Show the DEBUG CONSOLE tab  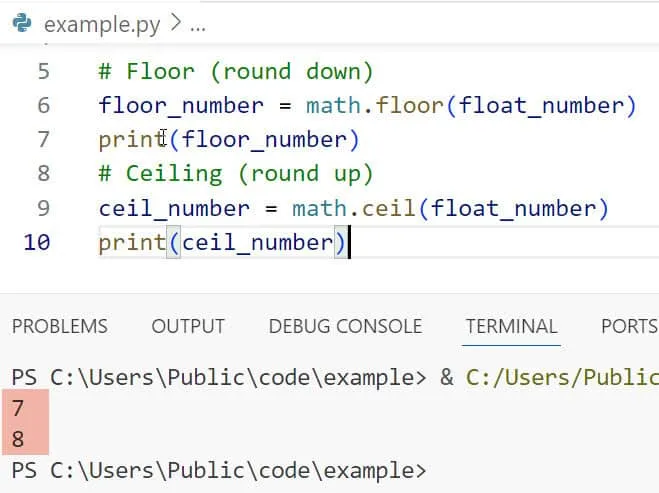click(345, 326)
